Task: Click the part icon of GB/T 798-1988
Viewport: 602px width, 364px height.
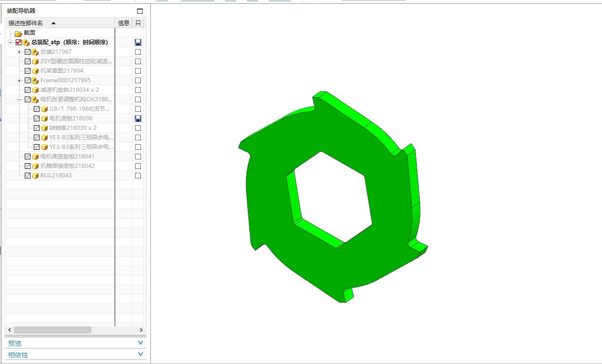Action: (44, 109)
